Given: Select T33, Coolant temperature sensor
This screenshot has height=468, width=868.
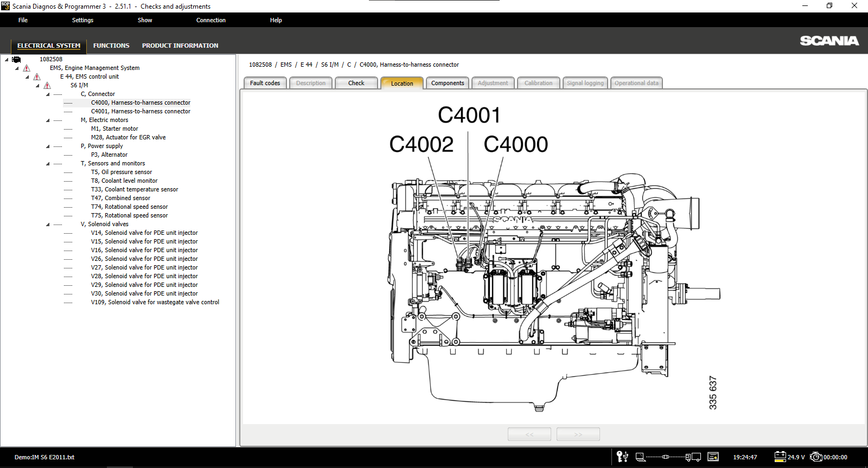Looking at the screenshot, I should pyautogui.click(x=135, y=189).
